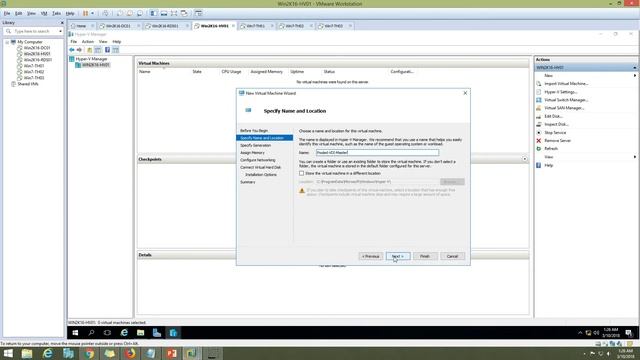Click the Next button in the wizard
The height and width of the screenshot is (360, 640).
pyautogui.click(x=398, y=256)
